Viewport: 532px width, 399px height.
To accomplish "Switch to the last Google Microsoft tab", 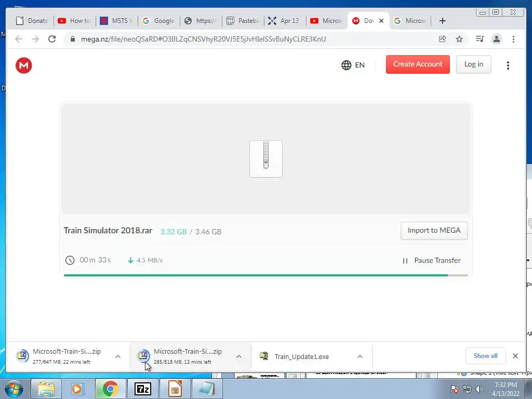I will (410, 21).
